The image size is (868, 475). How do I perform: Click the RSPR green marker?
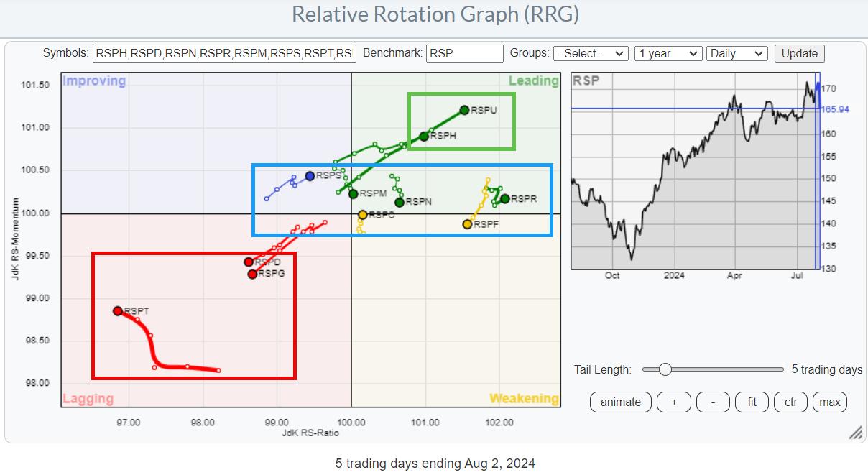(504, 198)
